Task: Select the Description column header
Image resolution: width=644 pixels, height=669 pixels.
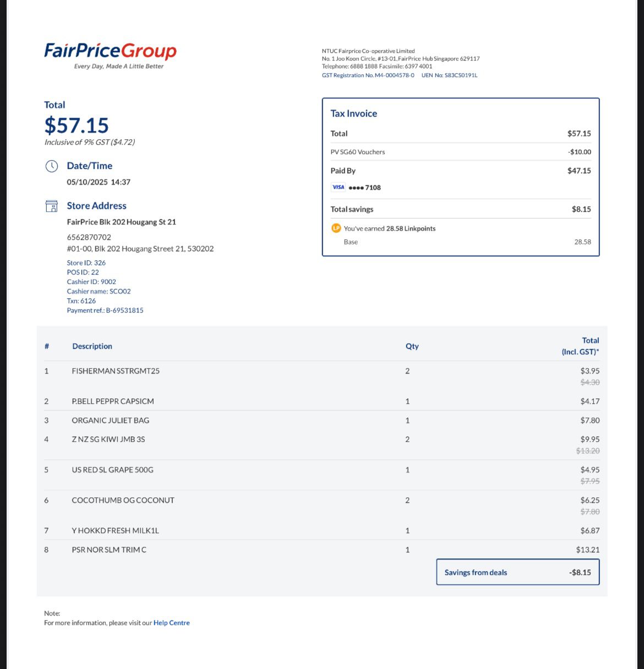Action: click(92, 346)
